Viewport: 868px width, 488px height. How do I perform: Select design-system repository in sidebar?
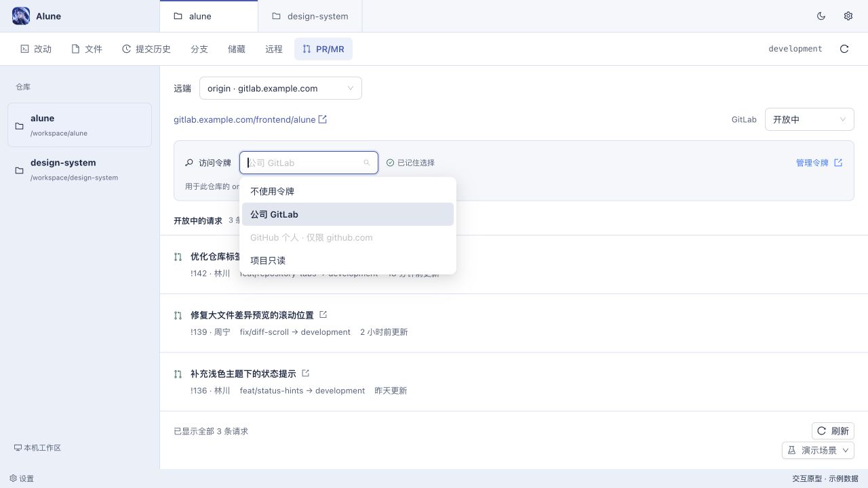click(x=79, y=169)
